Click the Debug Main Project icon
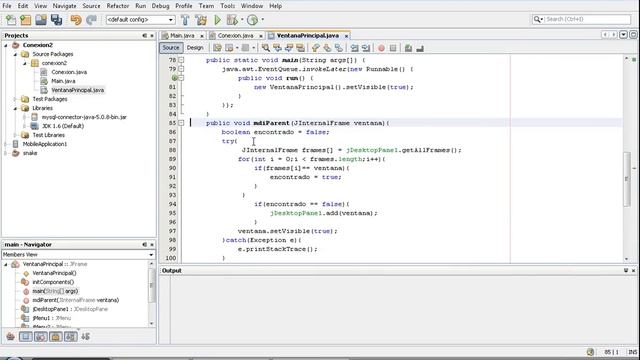 click(231, 20)
